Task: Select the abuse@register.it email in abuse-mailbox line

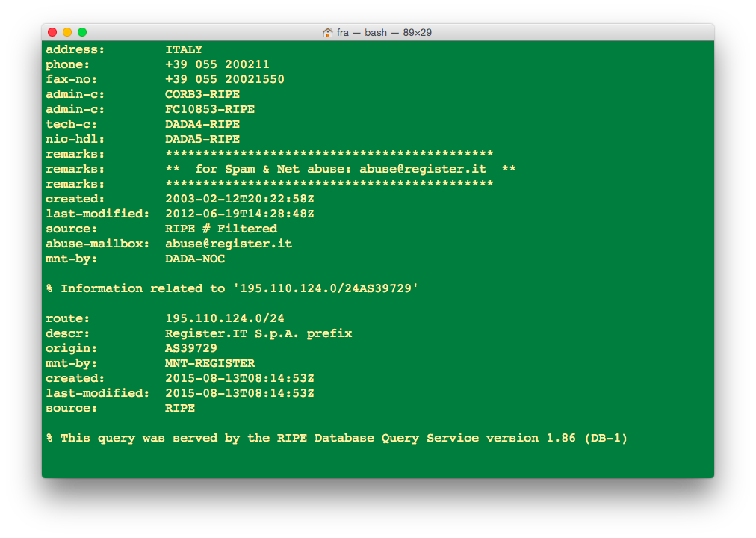Action: click(x=229, y=243)
